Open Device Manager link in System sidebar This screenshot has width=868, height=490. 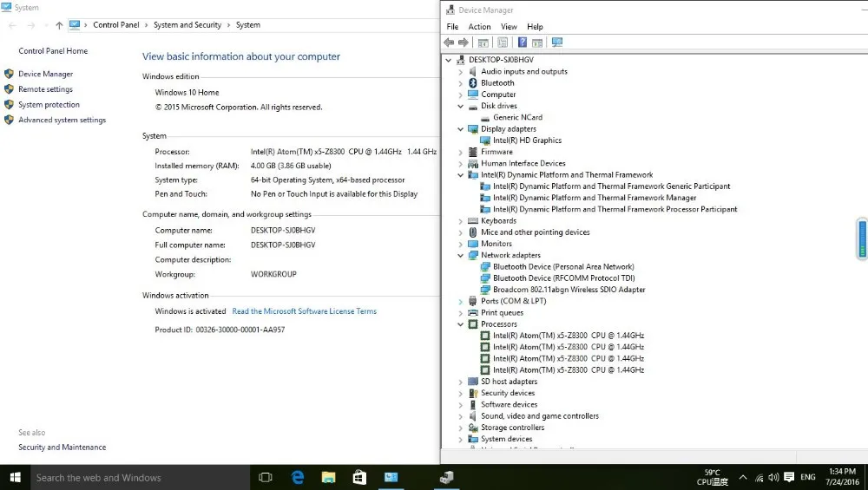[45, 74]
